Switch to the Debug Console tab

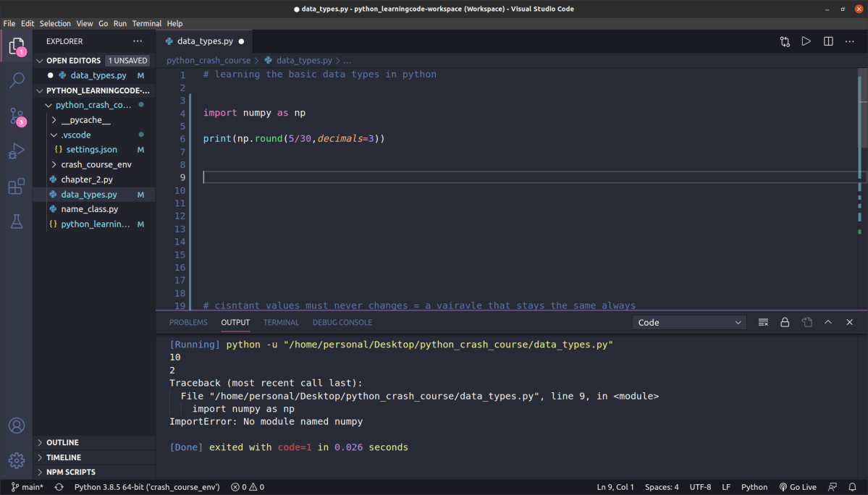(342, 323)
